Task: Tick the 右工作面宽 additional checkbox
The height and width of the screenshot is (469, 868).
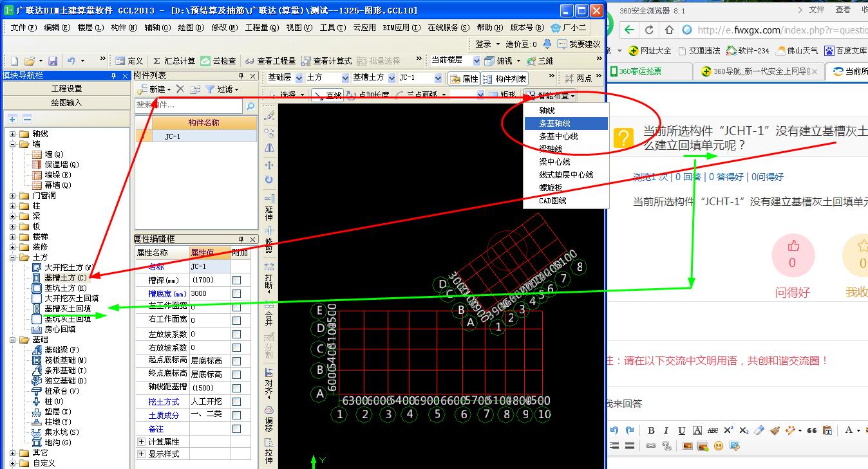Action: (237, 321)
